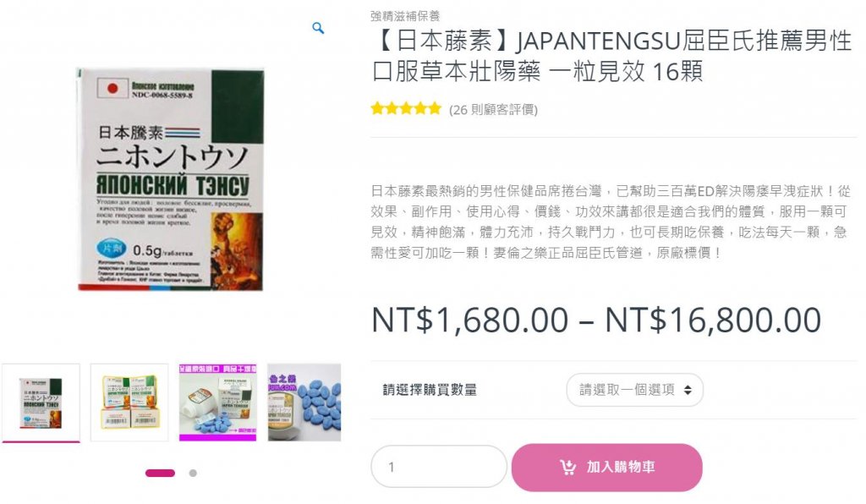The image size is (866, 504).
Task: Click the shopping cart icon in pink button
Action: click(x=567, y=467)
